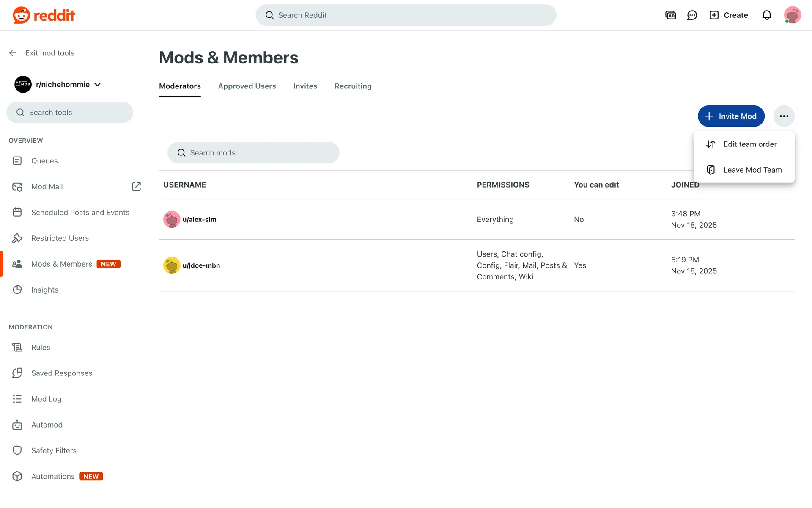Click the Invite Mod button

click(731, 116)
